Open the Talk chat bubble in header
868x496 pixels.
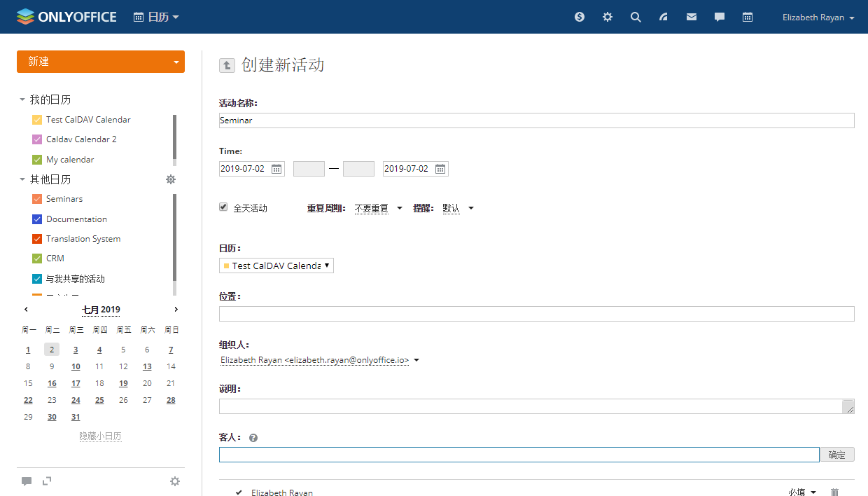720,17
